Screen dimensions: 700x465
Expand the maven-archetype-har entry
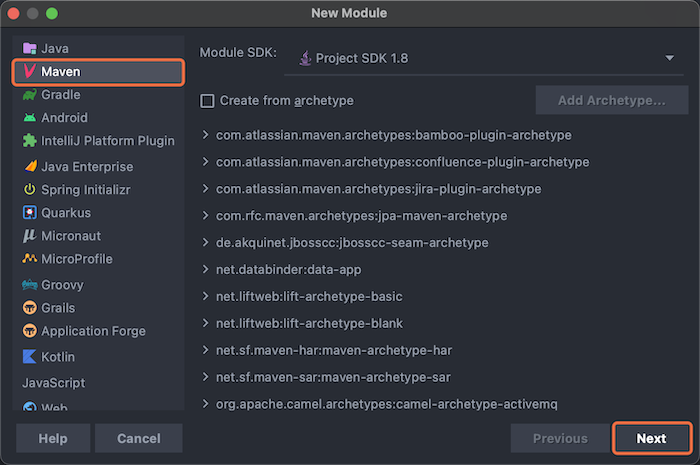pyautogui.click(x=205, y=350)
